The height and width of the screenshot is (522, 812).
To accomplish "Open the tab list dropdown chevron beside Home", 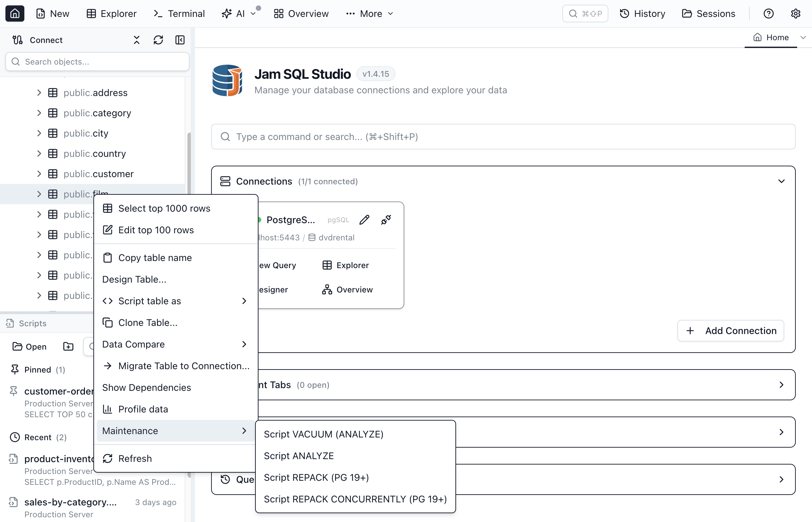I will [803, 37].
